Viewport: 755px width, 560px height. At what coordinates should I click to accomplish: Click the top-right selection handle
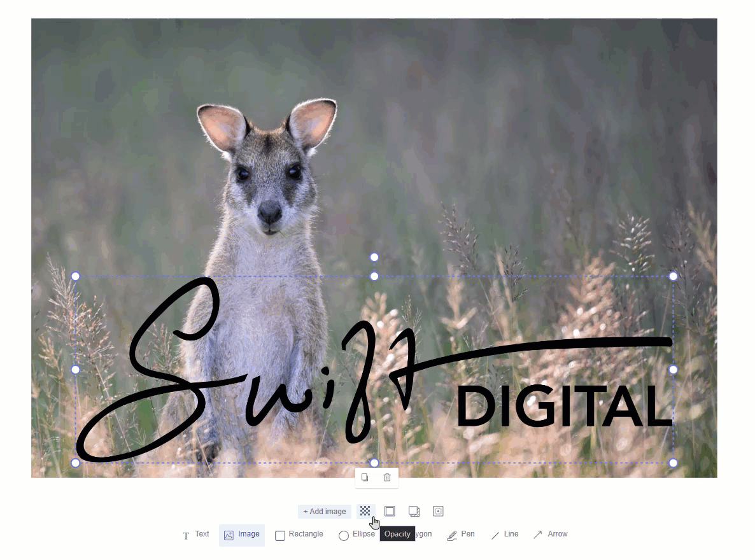click(x=673, y=276)
